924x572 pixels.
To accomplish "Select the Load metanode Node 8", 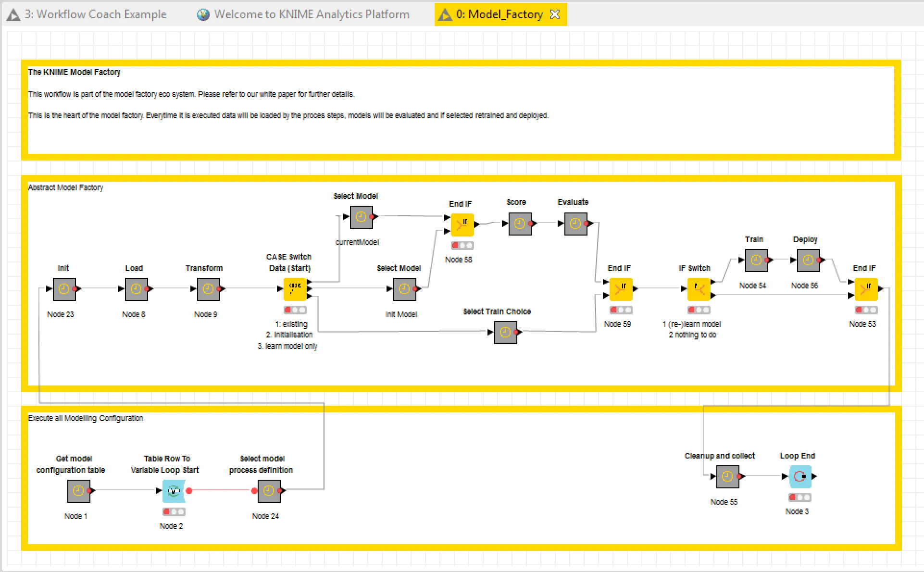I will pos(136,289).
